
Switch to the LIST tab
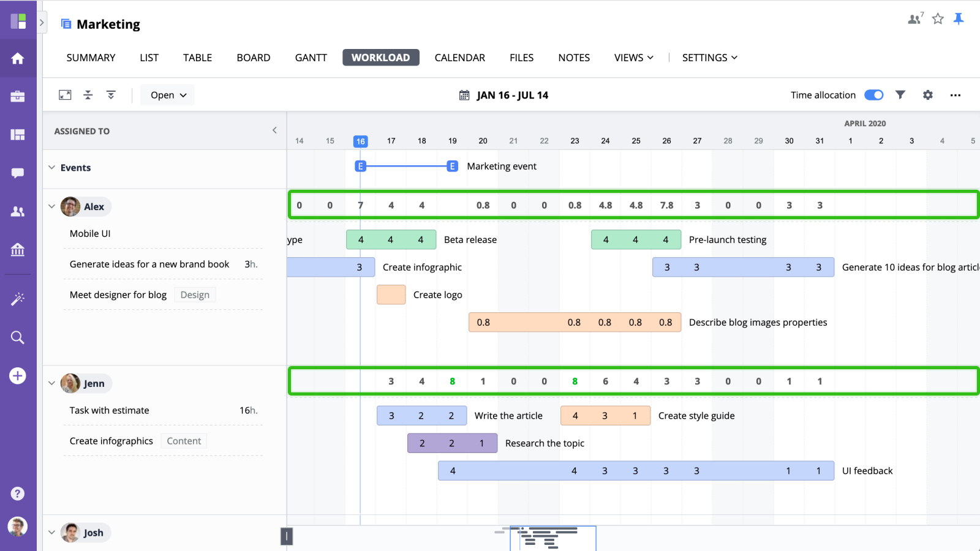point(149,58)
